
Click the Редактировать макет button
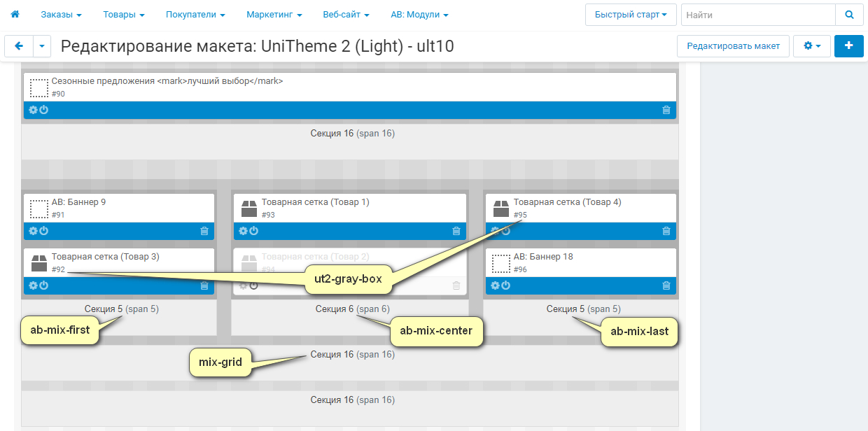733,46
